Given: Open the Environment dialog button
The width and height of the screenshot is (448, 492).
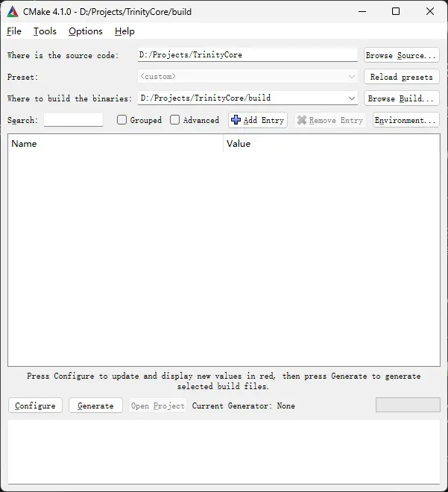Looking at the screenshot, I should 406,120.
